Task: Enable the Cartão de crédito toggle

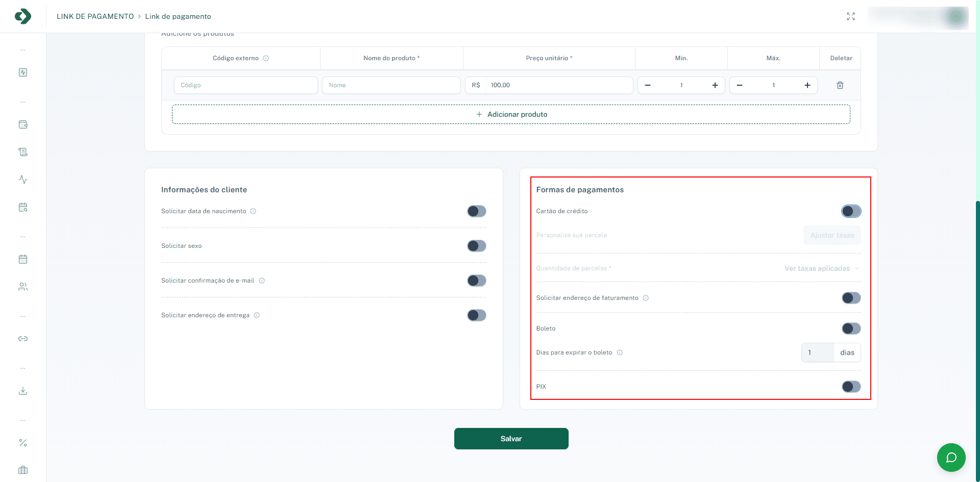Action: 851,211
